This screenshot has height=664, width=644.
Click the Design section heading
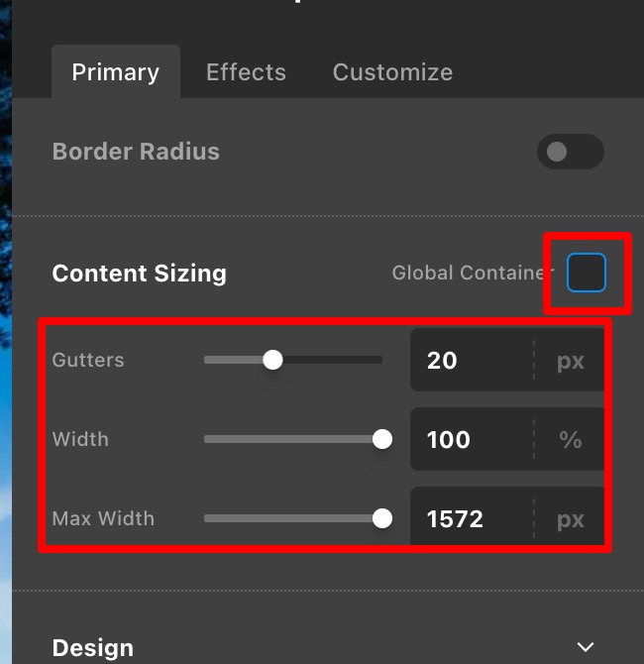(x=93, y=648)
